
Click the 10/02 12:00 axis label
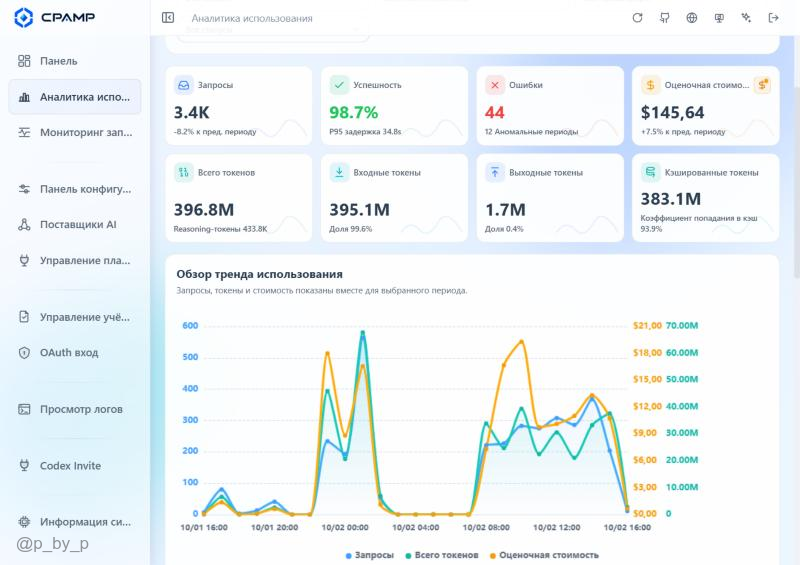557,528
